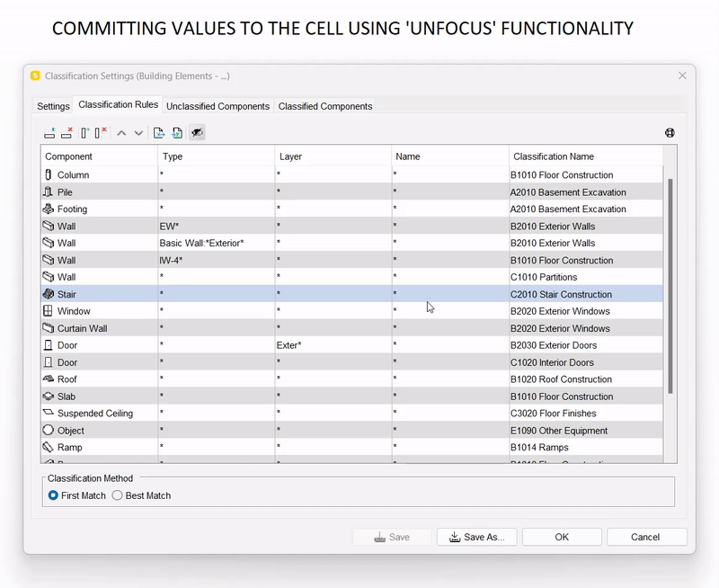Click the Classification Name column header
Image resolution: width=719 pixels, height=588 pixels.
pyautogui.click(x=586, y=156)
